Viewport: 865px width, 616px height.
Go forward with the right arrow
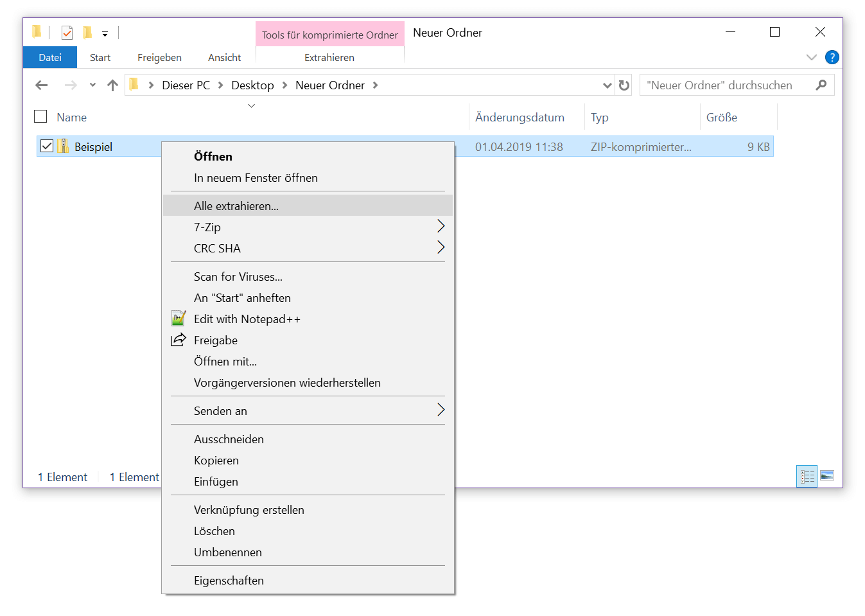pos(71,85)
